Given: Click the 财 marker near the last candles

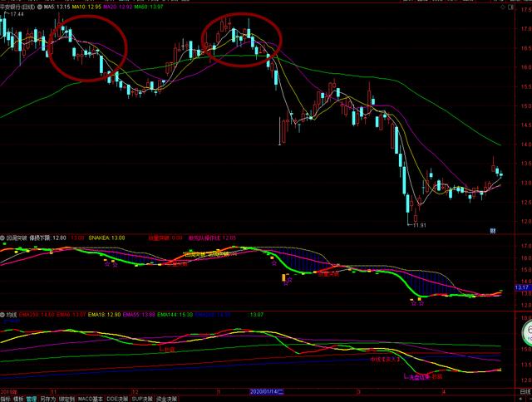Looking at the screenshot, I should [492, 231].
